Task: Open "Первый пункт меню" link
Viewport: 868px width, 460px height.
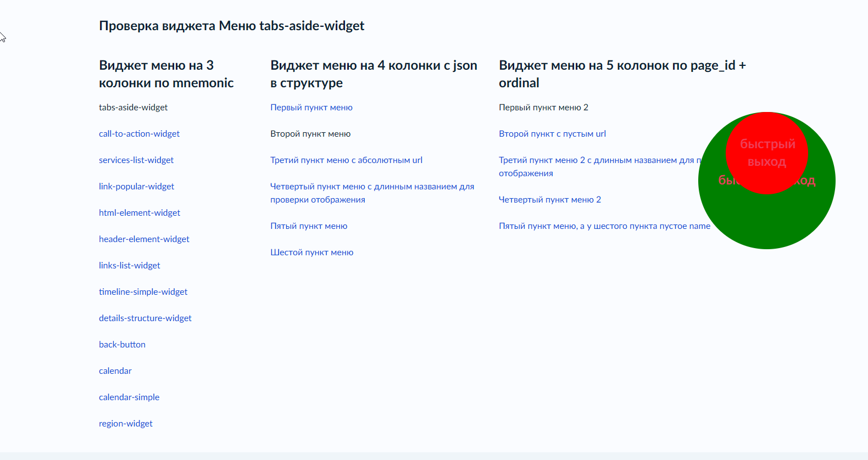Action: (x=311, y=108)
